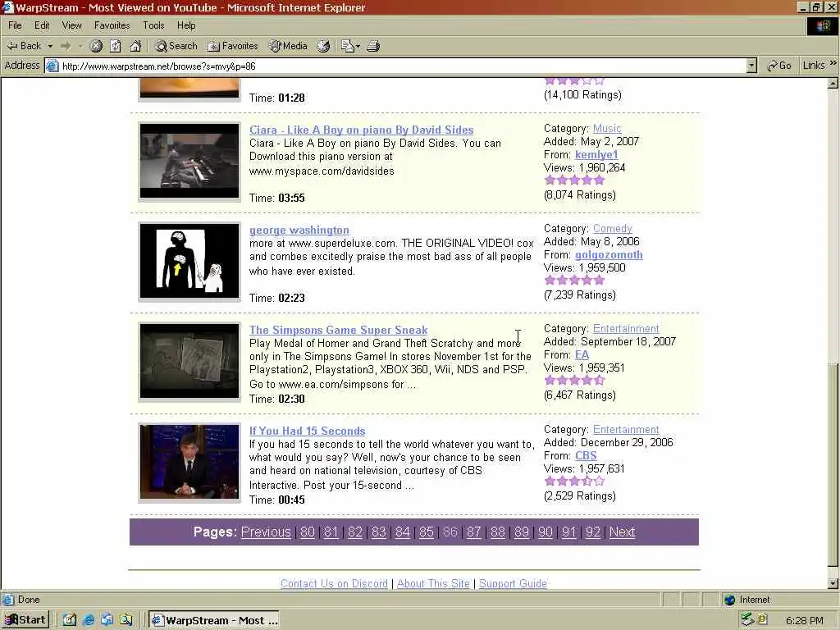This screenshot has height=630, width=840.
Task: Open uploader golgozomoth profile link
Action: [x=609, y=255]
